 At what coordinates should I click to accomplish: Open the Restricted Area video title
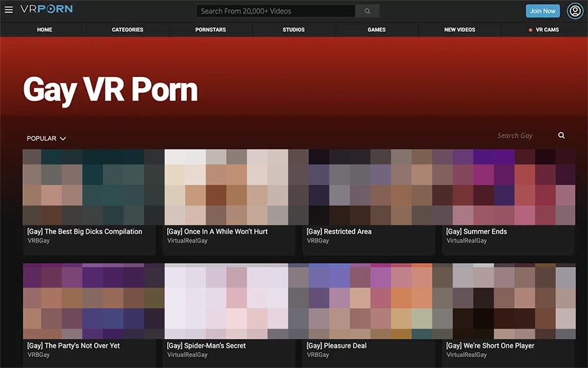(339, 232)
